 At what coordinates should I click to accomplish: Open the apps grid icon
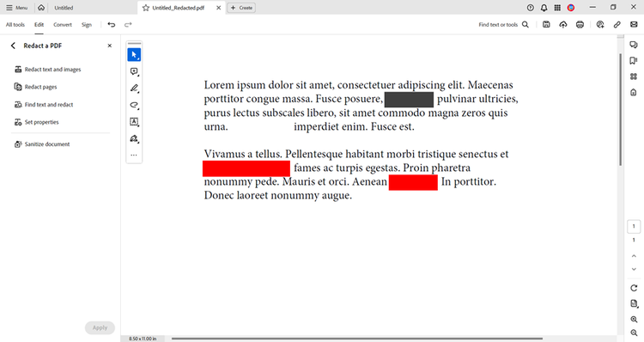(x=557, y=8)
